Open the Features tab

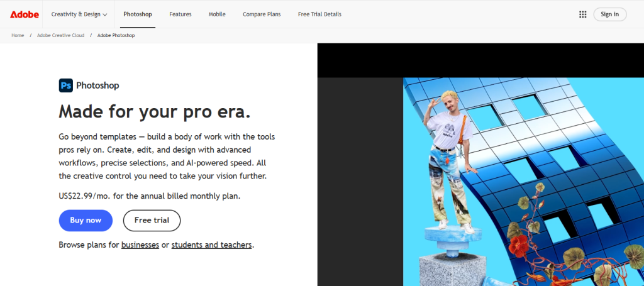(x=180, y=14)
